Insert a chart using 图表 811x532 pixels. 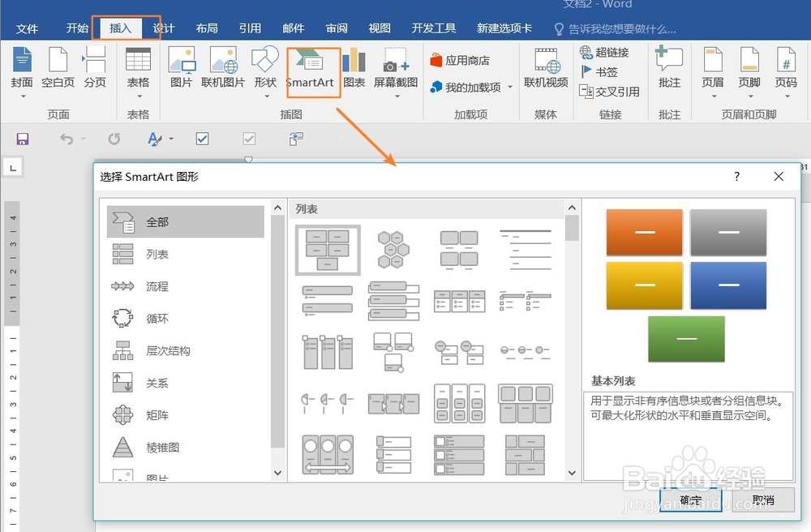click(x=354, y=68)
